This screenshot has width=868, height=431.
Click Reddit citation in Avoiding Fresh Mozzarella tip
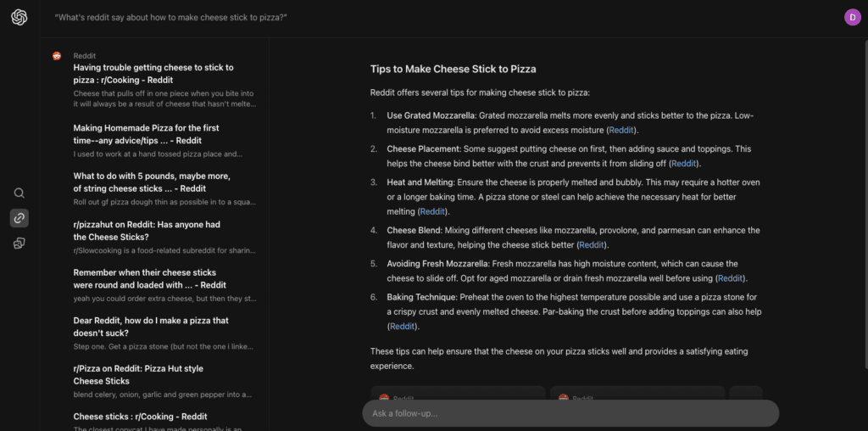[x=731, y=278]
